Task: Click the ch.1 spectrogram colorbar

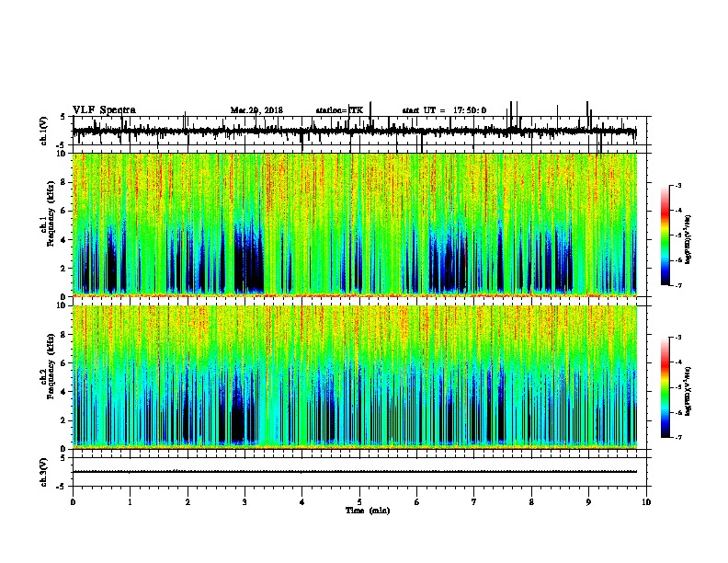Action: (x=665, y=236)
